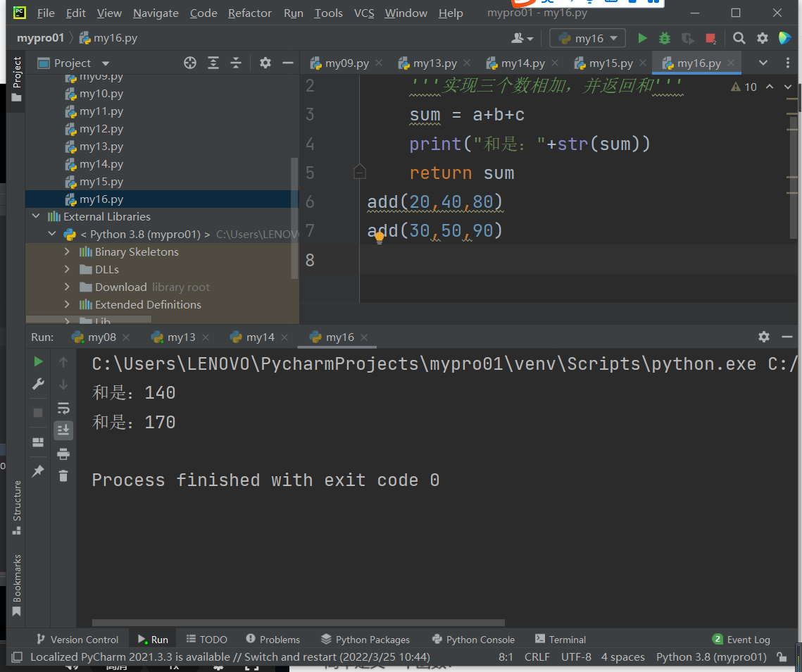Change the UTF-8 file encoding

pos(576,657)
